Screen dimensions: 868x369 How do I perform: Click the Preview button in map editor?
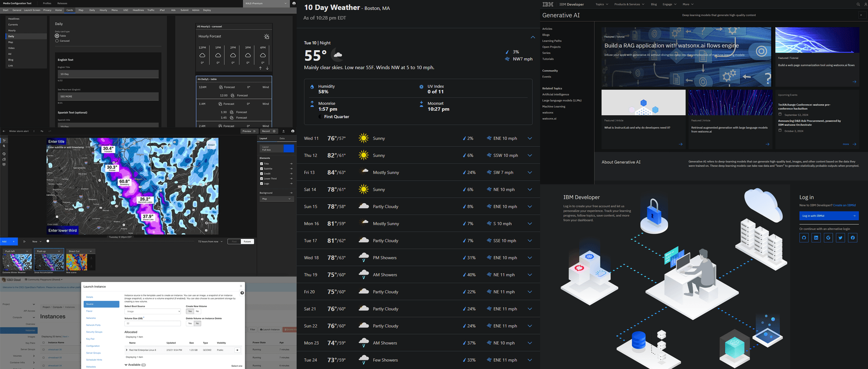[x=249, y=131]
